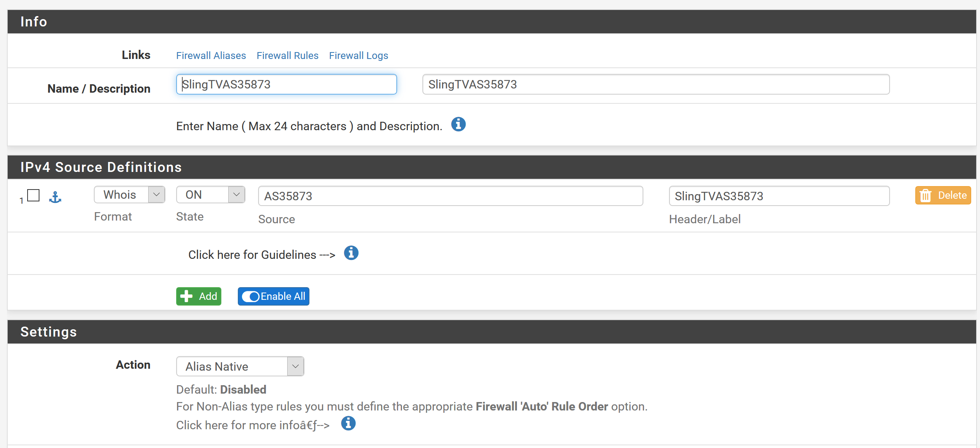The height and width of the screenshot is (448, 980).
Task: Go to Firewall Aliases link
Action: point(211,56)
